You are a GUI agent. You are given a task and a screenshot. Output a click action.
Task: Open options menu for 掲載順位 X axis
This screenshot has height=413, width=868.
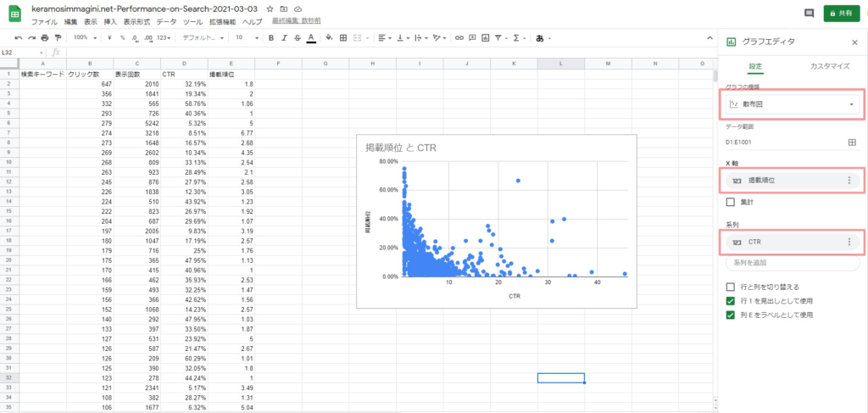pyautogui.click(x=849, y=180)
